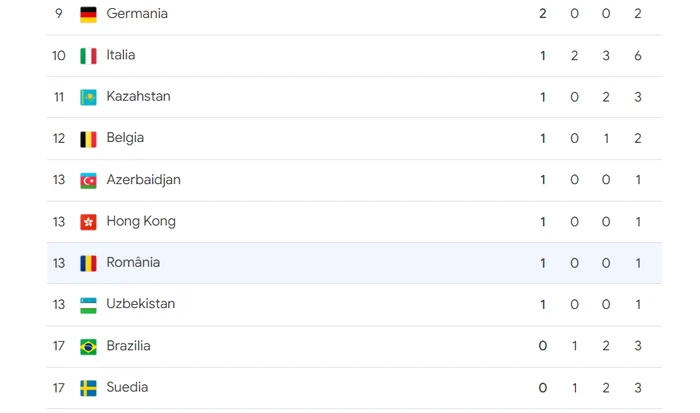Open the Azerbaidjan row
Image resolution: width=700 pixels, height=413 pixels.
pyautogui.click(x=354, y=180)
